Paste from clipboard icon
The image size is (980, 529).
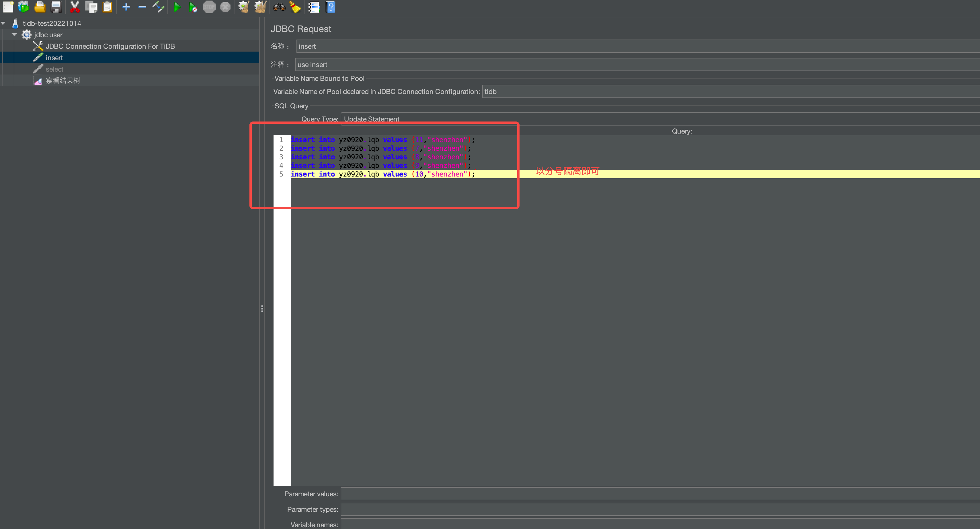108,7
